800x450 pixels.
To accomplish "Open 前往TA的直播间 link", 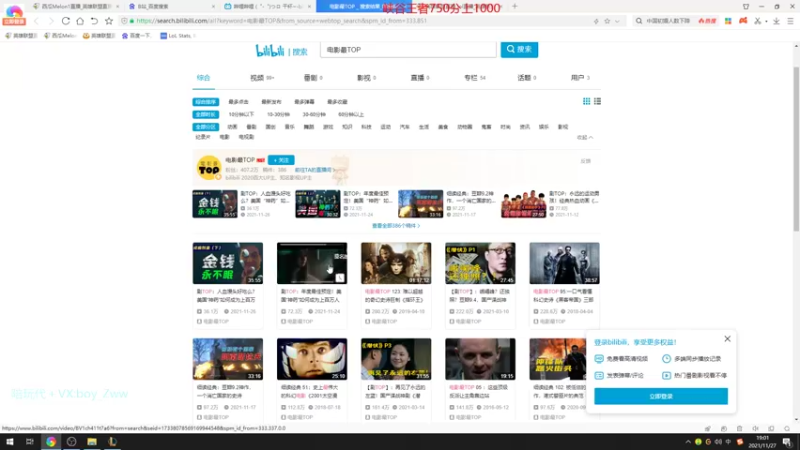I will coord(313,170).
